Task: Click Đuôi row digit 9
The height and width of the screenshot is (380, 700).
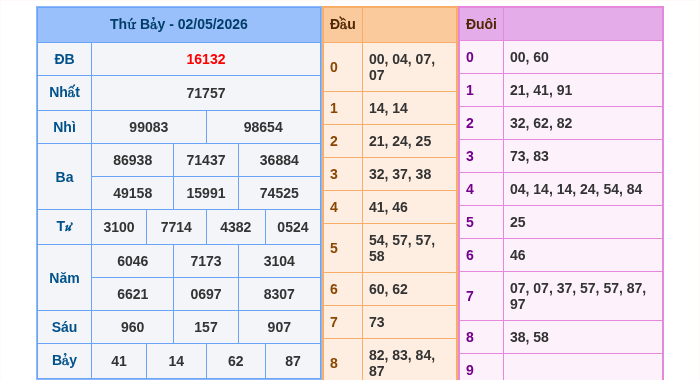Action: click(470, 370)
